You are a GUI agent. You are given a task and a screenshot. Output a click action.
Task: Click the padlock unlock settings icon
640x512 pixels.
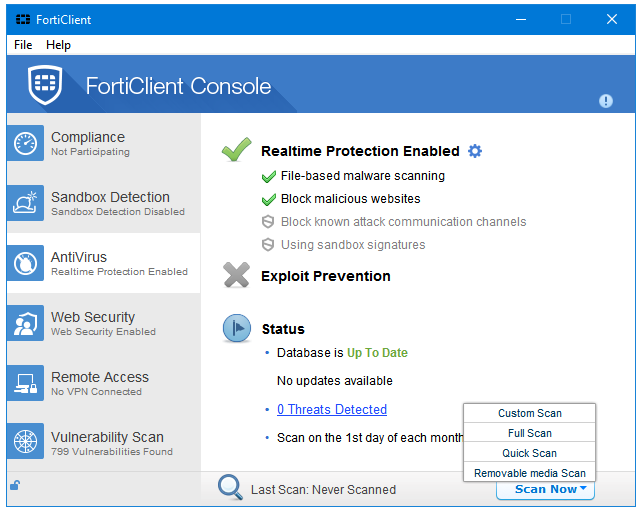coord(15,486)
